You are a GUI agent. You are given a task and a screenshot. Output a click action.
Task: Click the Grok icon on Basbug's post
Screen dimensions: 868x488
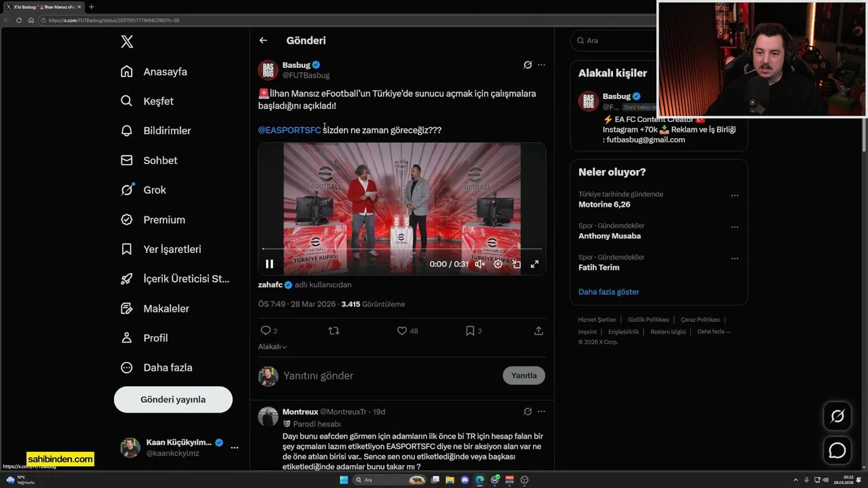[x=528, y=65]
